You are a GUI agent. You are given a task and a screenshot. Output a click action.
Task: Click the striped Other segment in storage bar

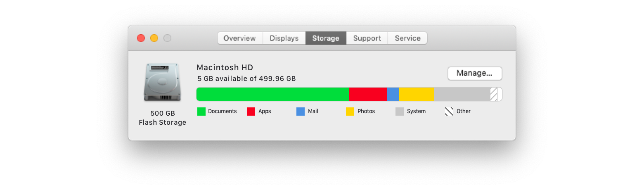pos(494,94)
